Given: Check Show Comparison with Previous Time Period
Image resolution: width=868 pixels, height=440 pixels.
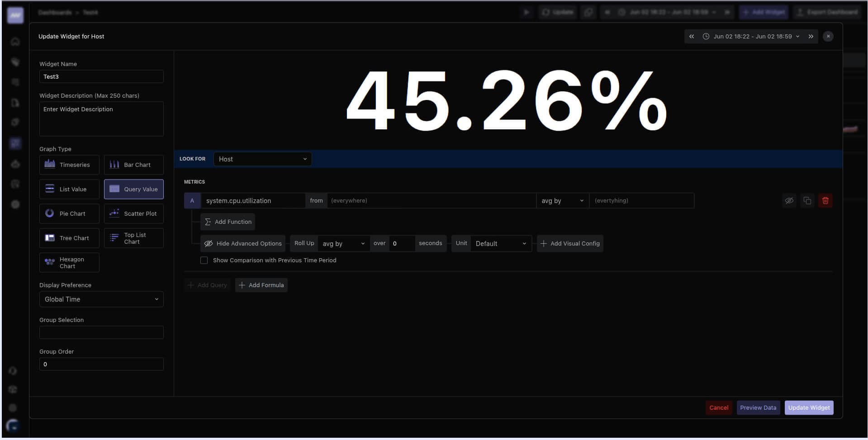Looking at the screenshot, I should (204, 260).
